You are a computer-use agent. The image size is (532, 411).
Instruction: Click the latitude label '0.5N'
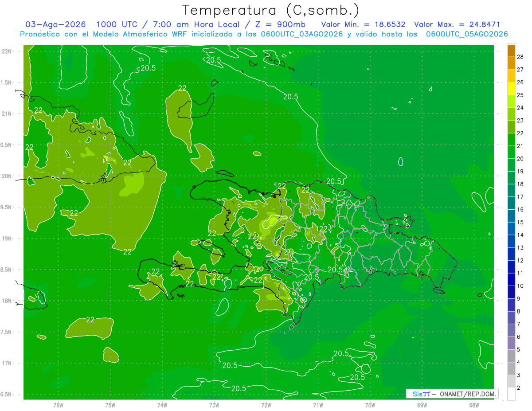(6, 145)
